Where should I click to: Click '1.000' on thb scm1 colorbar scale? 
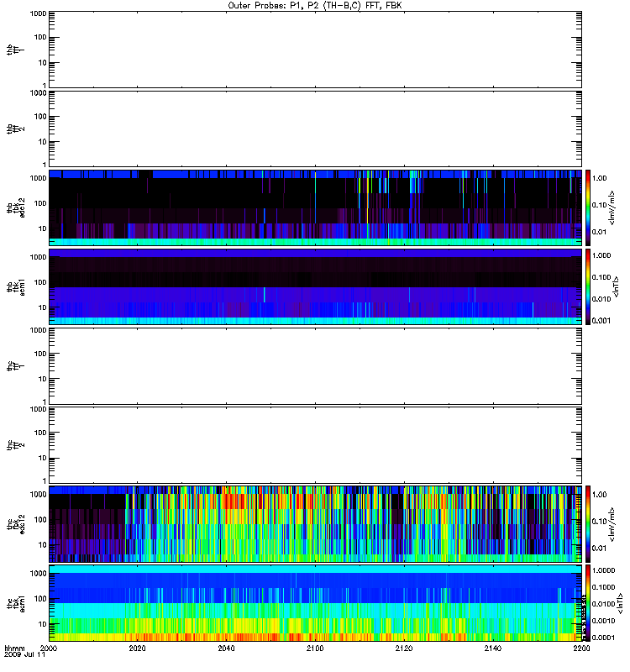[x=601, y=255]
